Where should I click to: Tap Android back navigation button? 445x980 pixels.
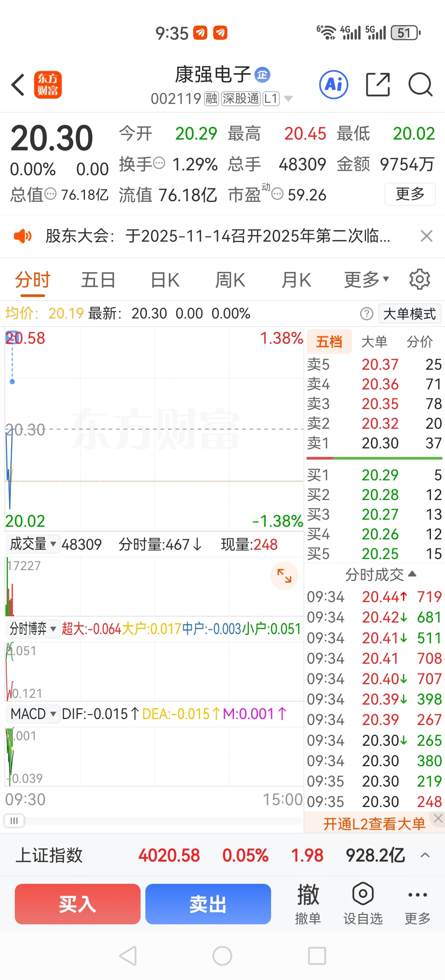(x=128, y=955)
